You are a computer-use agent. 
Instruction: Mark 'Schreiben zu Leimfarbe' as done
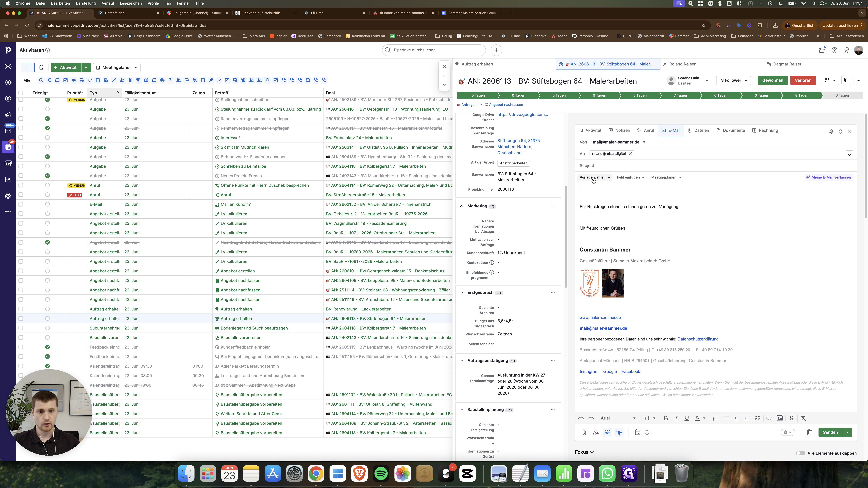click(x=47, y=166)
